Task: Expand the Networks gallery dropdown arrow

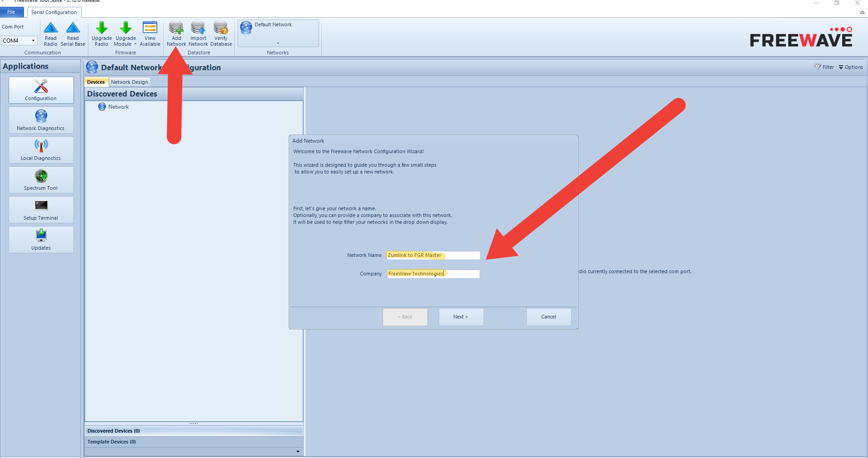Action: (278, 43)
